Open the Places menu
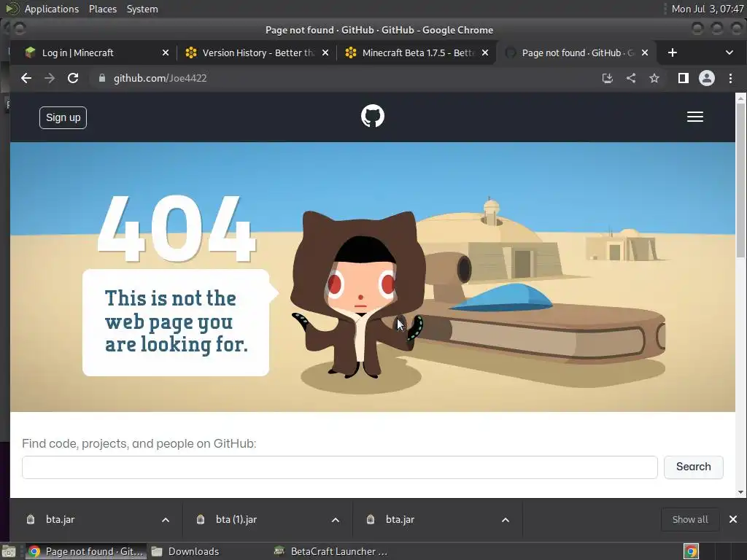Image resolution: width=747 pixels, height=560 pixels. click(x=102, y=9)
